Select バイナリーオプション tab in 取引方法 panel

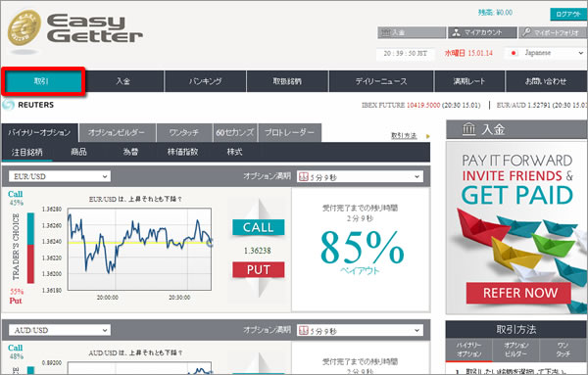(x=468, y=350)
